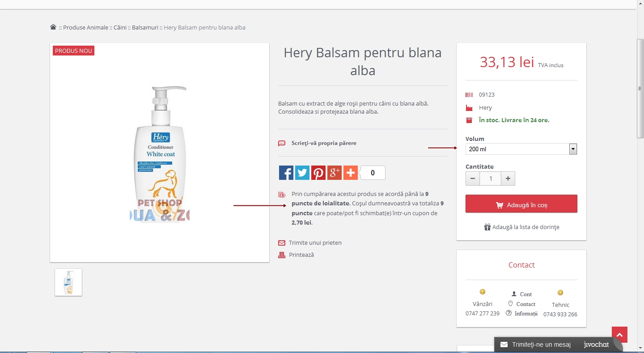Open the Volum dropdown showing 200 ml

click(521, 149)
